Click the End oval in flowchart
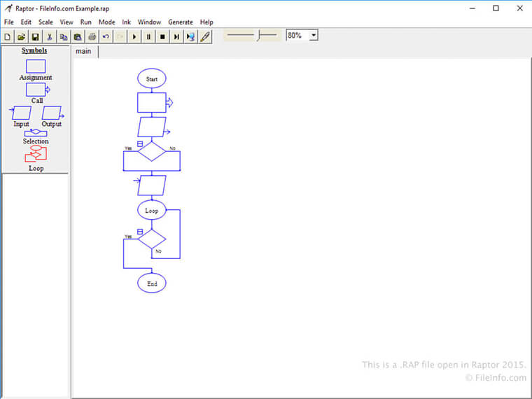 coord(152,283)
